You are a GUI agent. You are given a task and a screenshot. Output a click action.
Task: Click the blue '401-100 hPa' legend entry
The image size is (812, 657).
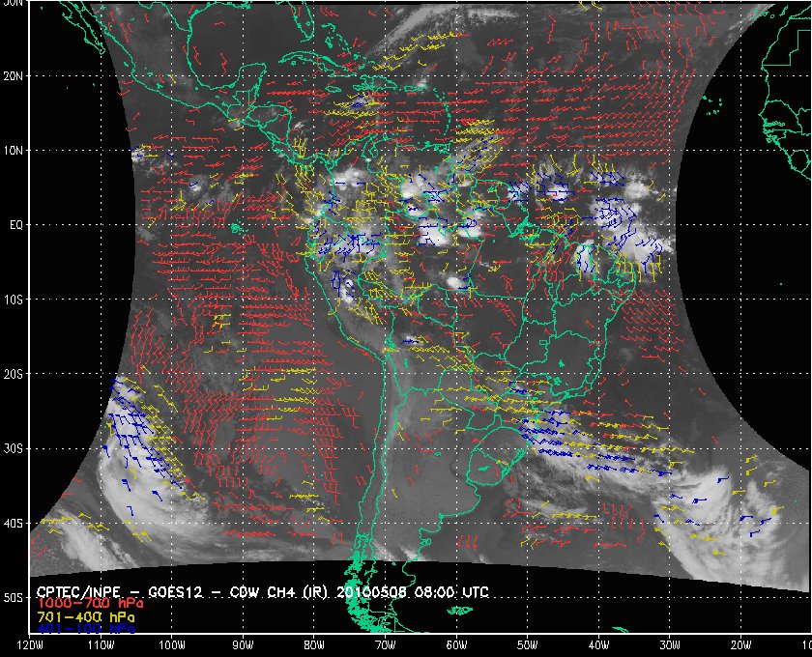coord(85,629)
